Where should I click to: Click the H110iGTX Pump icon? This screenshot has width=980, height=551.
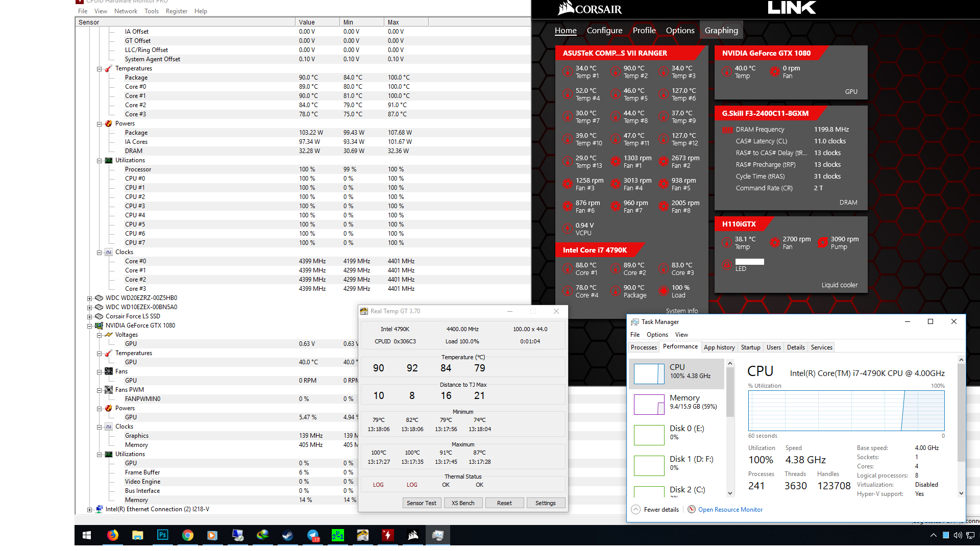point(822,243)
